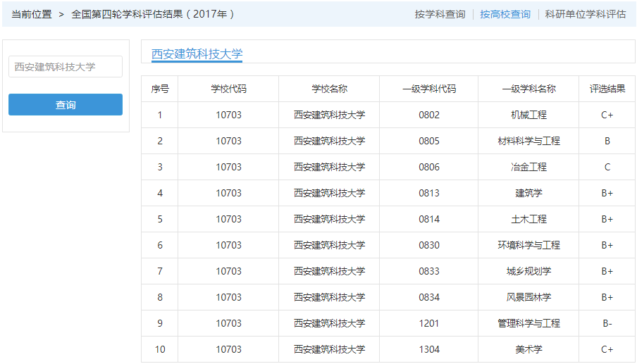637x364 pixels.
Task: Select 城乡规划学 subject cell
Action: [x=528, y=271]
